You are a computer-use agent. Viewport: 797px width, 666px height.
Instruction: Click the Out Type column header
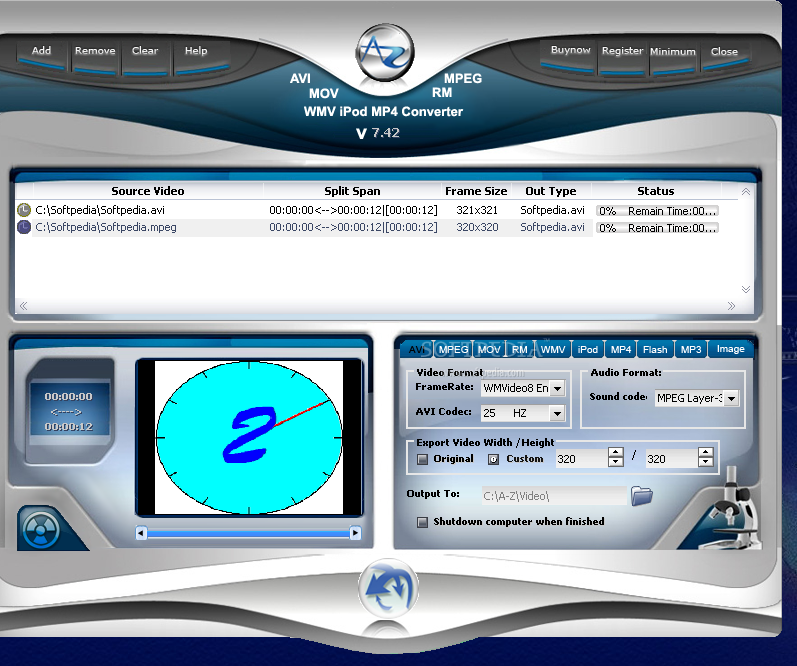[x=551, y=191]
